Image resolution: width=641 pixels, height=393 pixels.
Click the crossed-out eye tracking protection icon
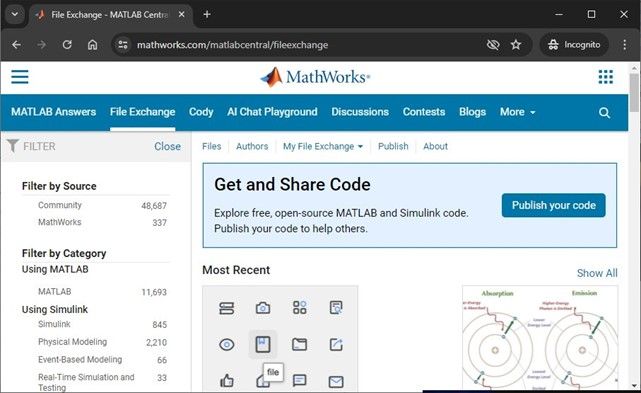click(x=493, y=45)
